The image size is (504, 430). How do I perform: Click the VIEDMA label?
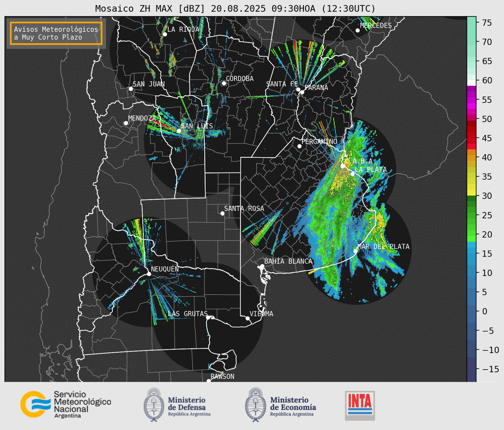(261, 314)
